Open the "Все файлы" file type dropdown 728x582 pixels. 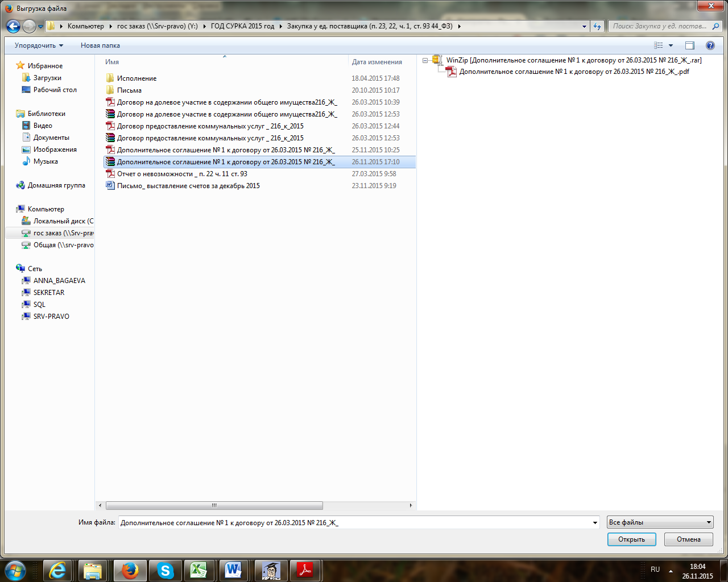(x=660, y=522)
